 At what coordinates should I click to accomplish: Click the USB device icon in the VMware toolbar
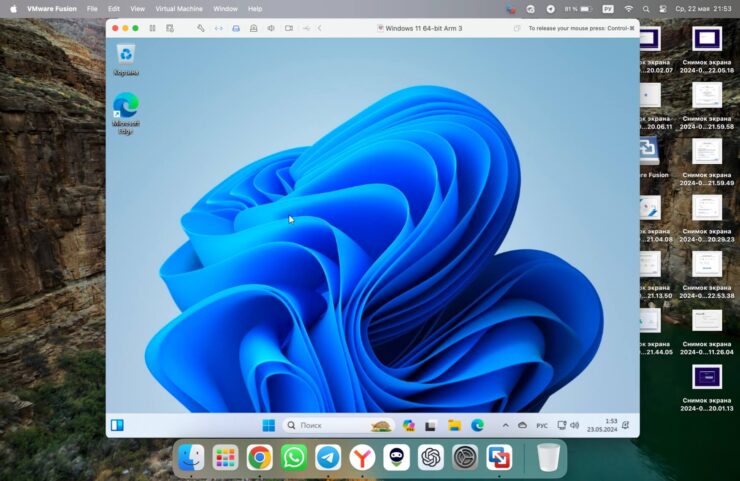tap(306, 28)
